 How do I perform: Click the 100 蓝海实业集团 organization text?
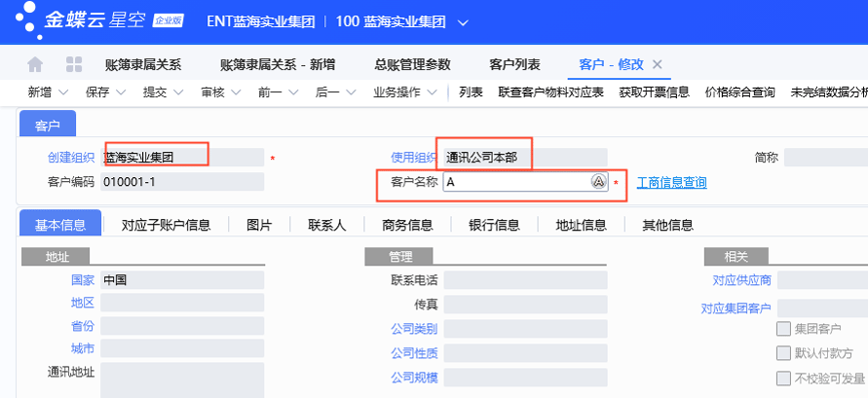click(x=391, y=22)
